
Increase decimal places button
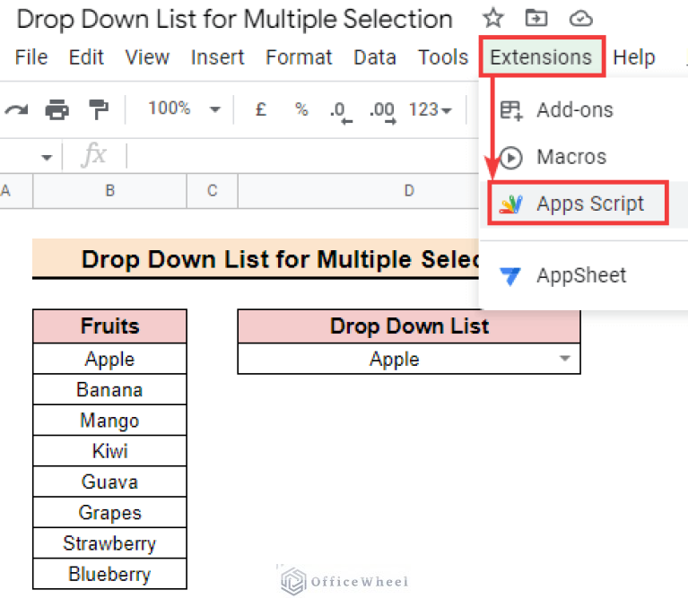382,110
